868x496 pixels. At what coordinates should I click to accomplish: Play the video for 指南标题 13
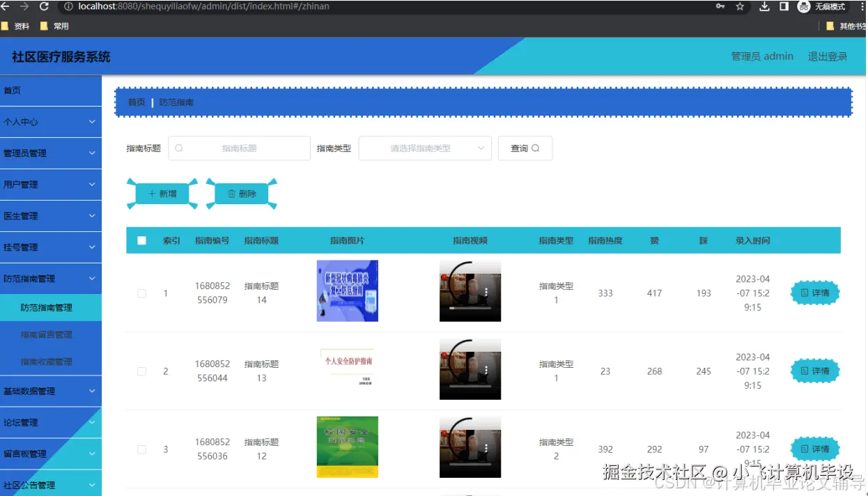coord(470,369)
